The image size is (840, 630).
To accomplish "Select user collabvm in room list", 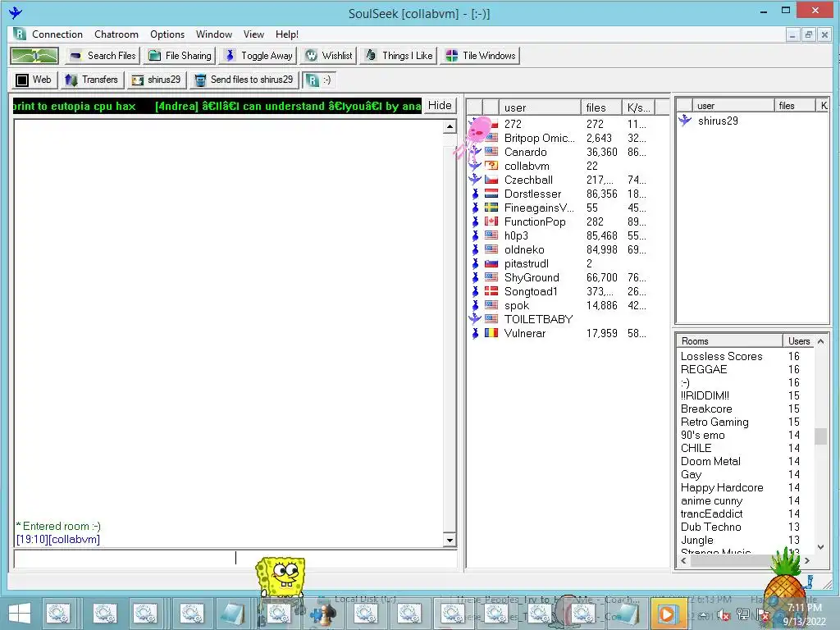I will pos(527,166).
